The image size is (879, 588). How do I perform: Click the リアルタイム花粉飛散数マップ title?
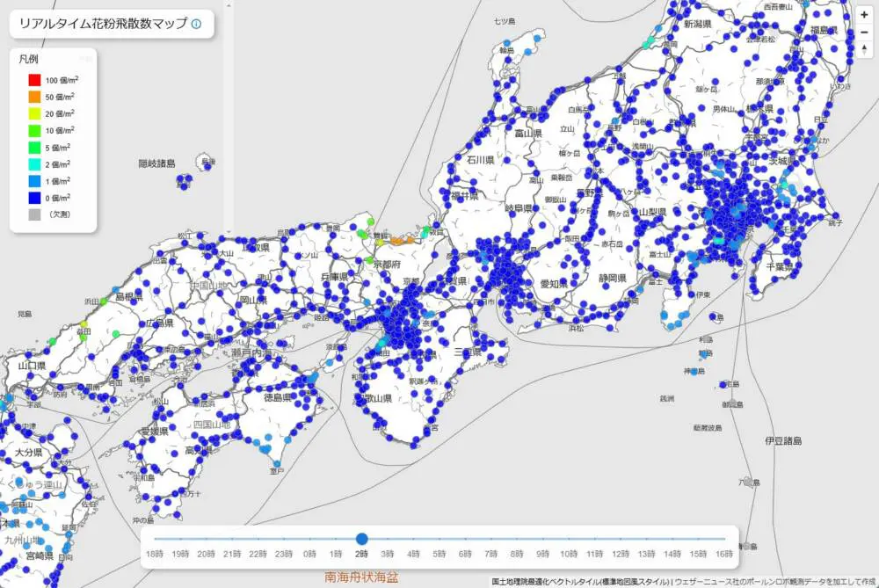point(103,24)
